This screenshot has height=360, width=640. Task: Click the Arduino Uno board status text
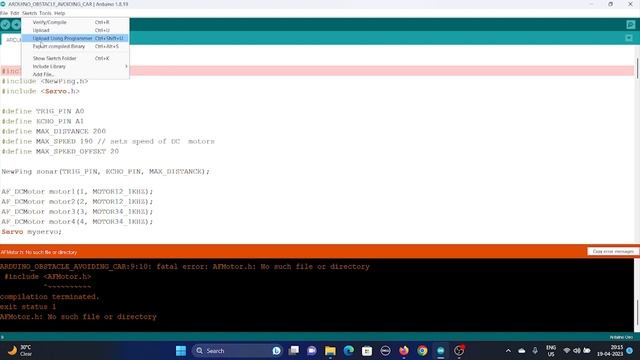point(621,337)
